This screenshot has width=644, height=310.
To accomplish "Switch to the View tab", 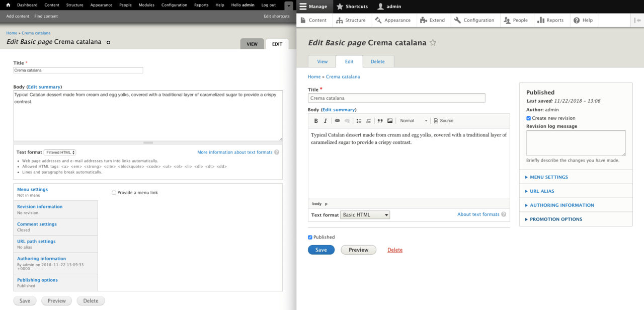I will tap(321, 61).
